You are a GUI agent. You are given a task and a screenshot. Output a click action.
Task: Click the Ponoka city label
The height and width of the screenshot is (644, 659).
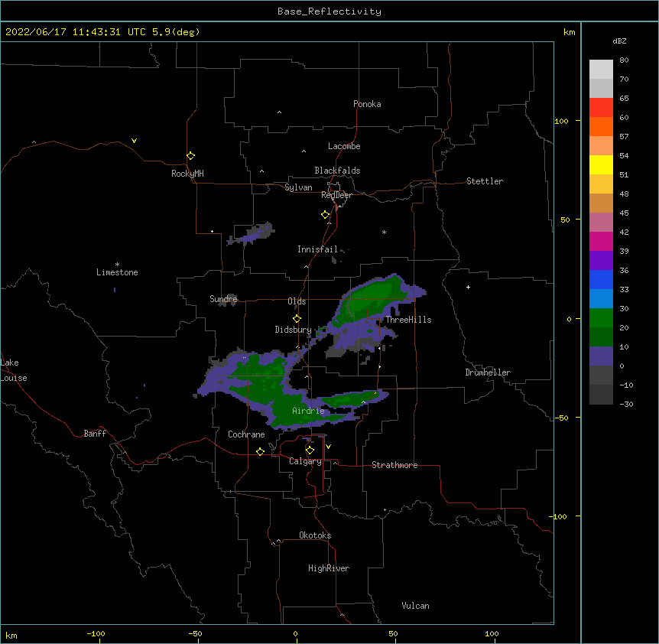[x=367, y=104]
